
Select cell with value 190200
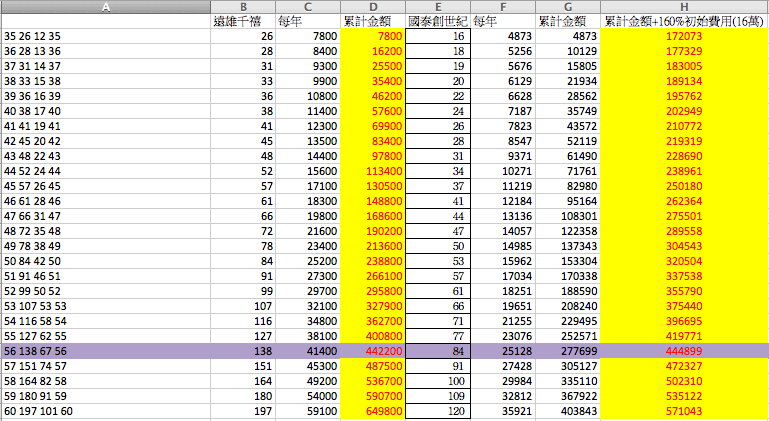pos(373,231)
